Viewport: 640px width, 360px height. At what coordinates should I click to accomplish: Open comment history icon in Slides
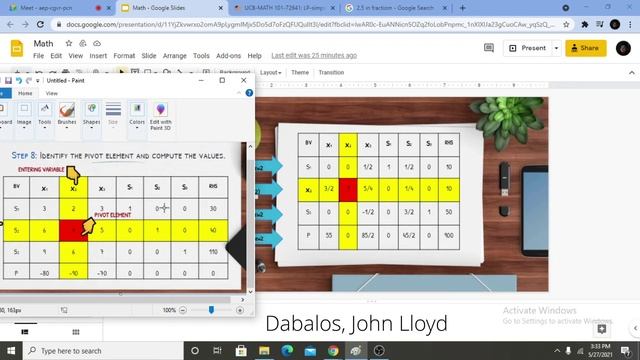(x=489, y=48)
